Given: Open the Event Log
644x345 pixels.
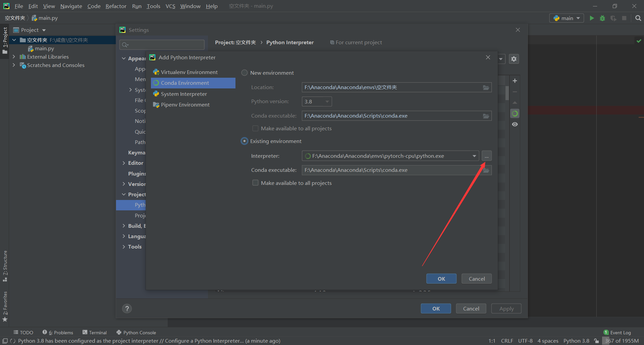Looking at the screenshot, I should click(x=617, y=333).
